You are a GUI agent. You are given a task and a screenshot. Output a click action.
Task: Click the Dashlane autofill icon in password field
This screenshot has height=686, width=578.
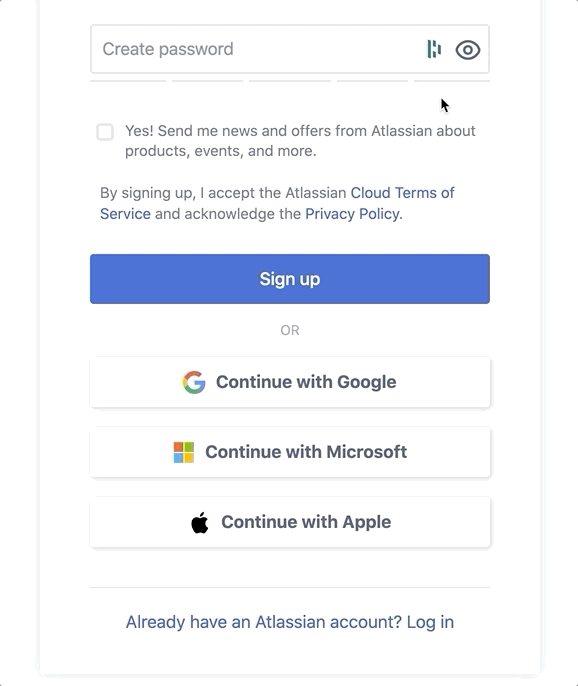tap(434, 49)
